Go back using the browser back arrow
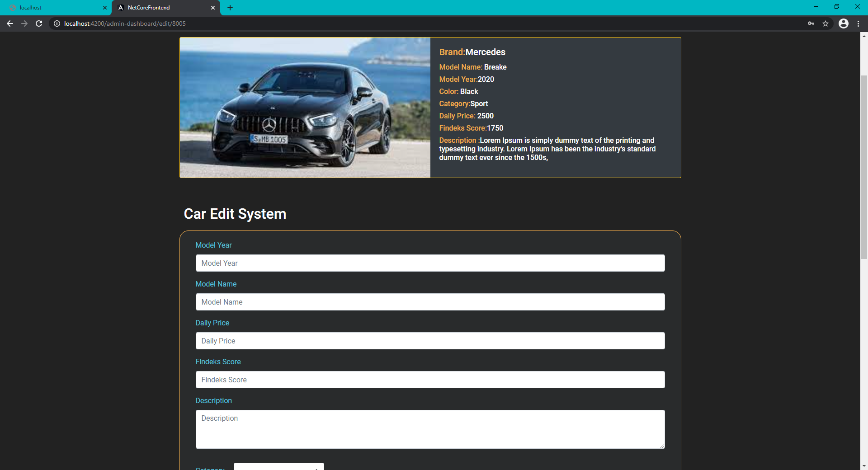 click(x=10, y=23)
